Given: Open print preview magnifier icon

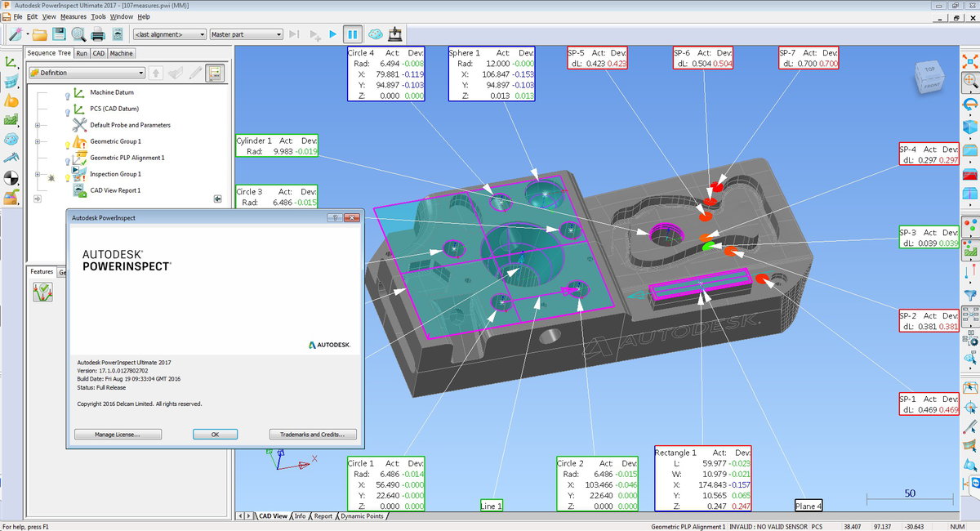Looking at the screenshot, I should pos(78,34).
